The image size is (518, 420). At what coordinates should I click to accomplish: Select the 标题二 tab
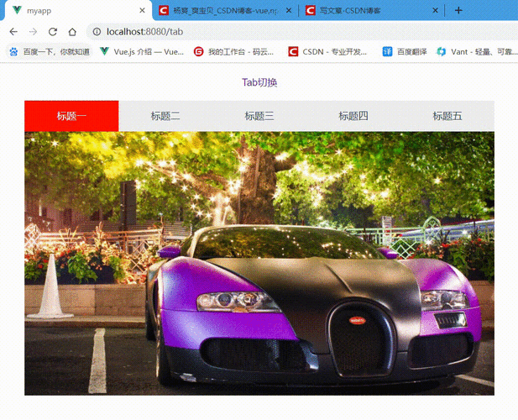point(165,116)
